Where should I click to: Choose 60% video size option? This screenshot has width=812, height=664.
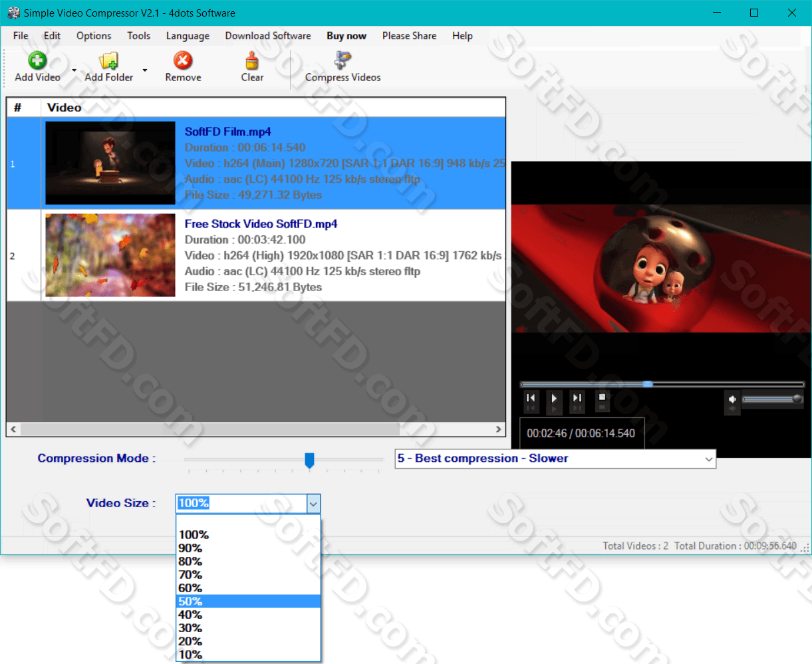pyautogui.click(x=249, y=588)
